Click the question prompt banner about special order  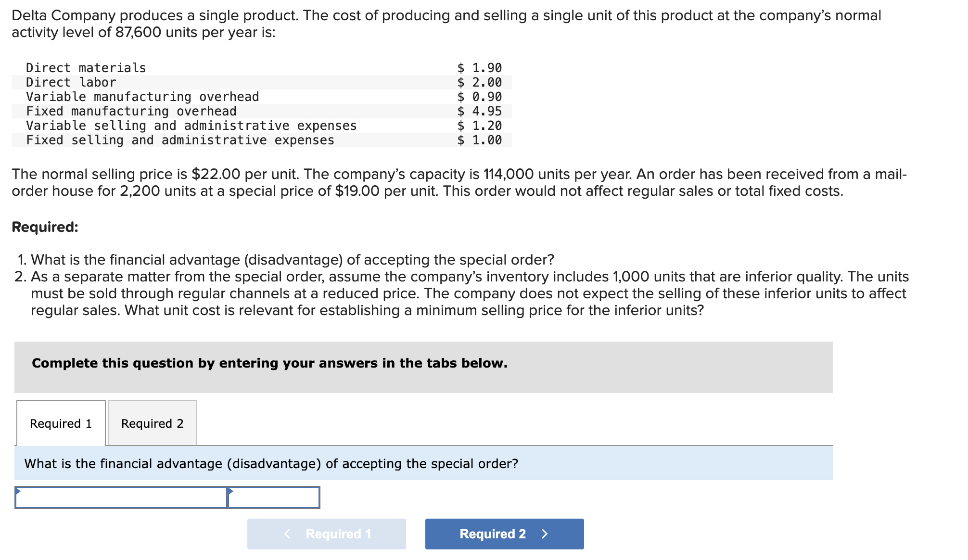pos(271,464)
